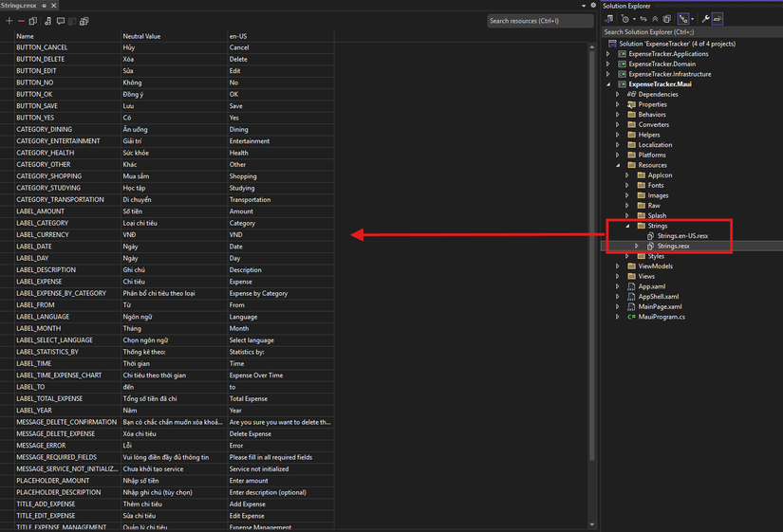Collapse the Strings folder
Viewport: 783px width, 532px height.
627,226
